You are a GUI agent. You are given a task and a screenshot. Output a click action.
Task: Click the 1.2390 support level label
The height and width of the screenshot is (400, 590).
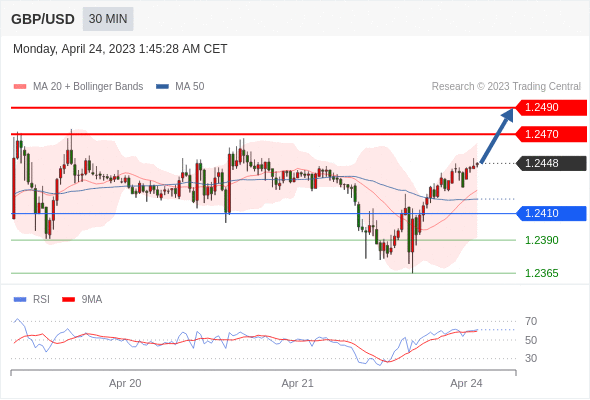[541, 240]
